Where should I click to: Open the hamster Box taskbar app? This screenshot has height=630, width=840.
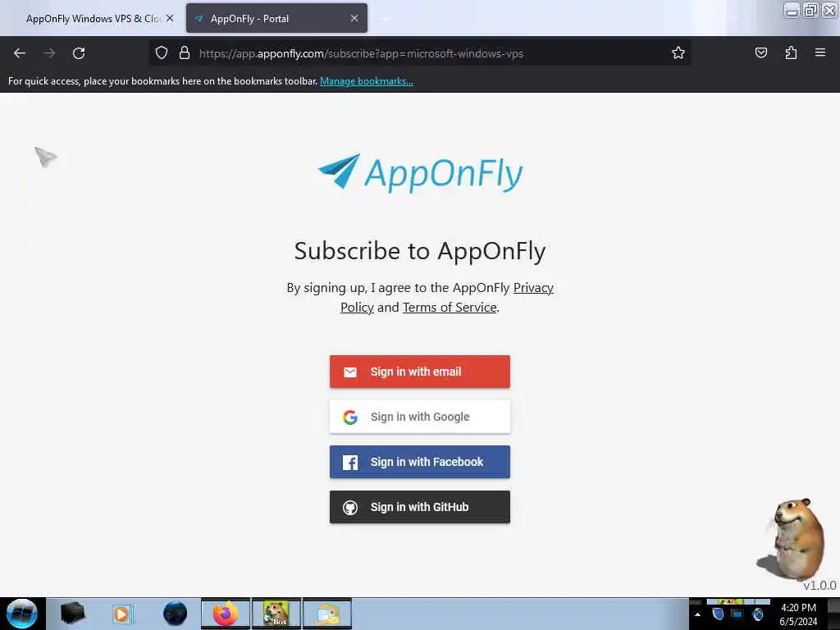pos(276,614)
